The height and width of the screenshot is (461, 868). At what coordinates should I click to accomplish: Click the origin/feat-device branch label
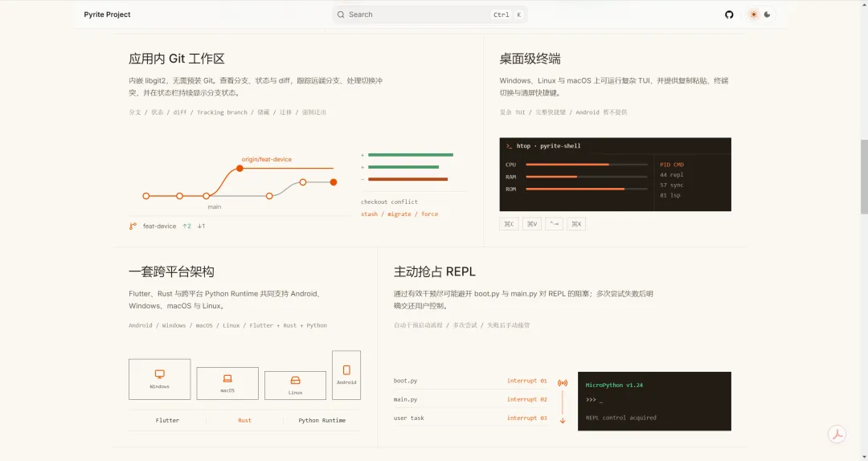(266, 159)
